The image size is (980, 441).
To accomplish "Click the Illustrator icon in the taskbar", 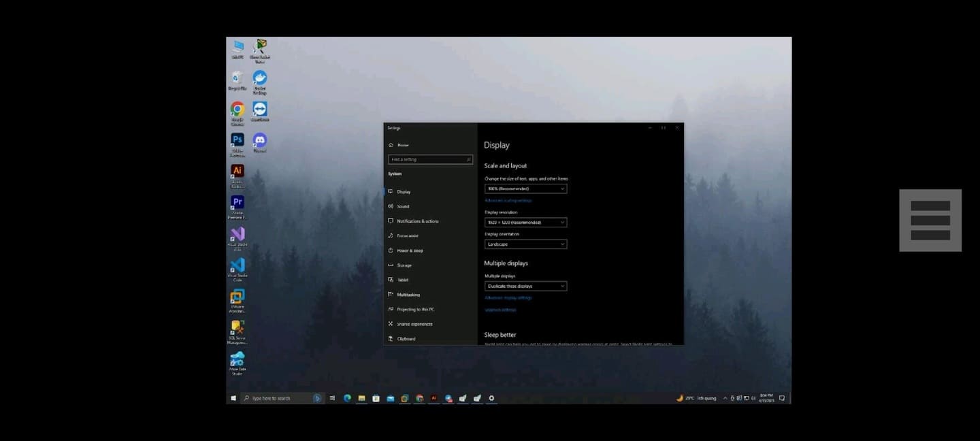I will 434,398.
